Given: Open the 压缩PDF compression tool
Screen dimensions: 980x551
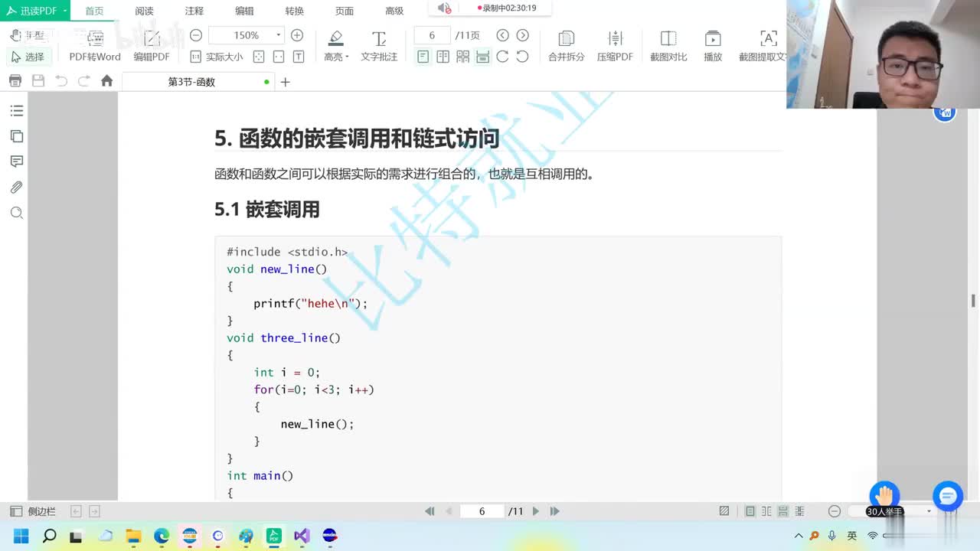Looking at the screenshot, I should click(x=615, y=47).
